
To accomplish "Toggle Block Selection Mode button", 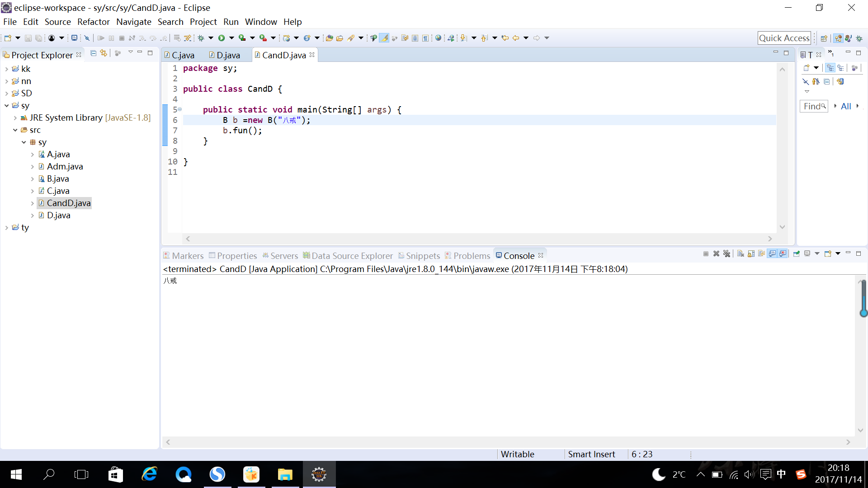I will (x=415, y=38).
